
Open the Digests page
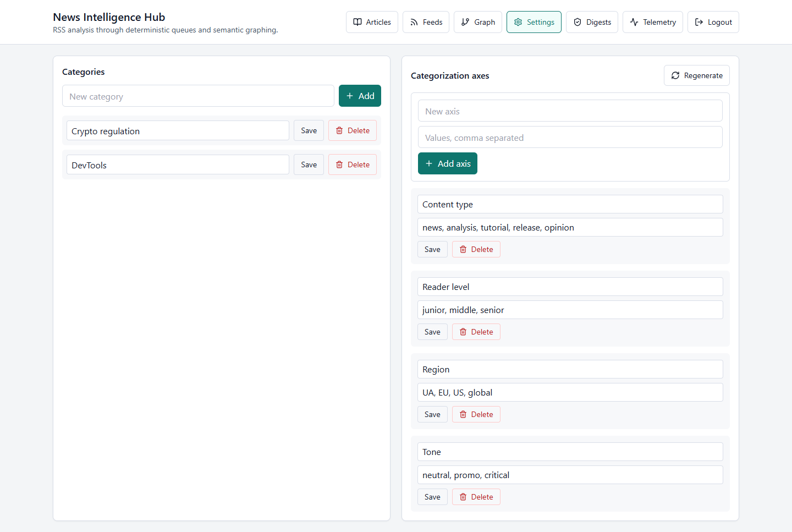(592, 22)
